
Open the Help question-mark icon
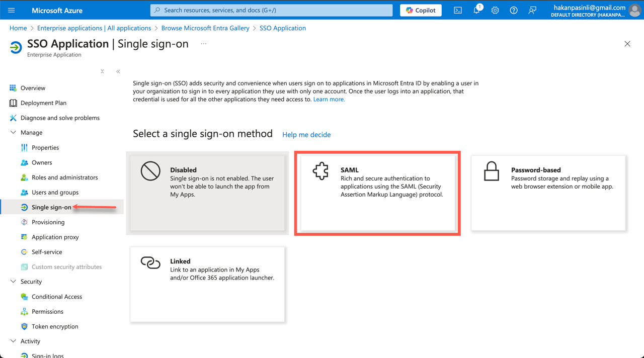pos(513,10)
